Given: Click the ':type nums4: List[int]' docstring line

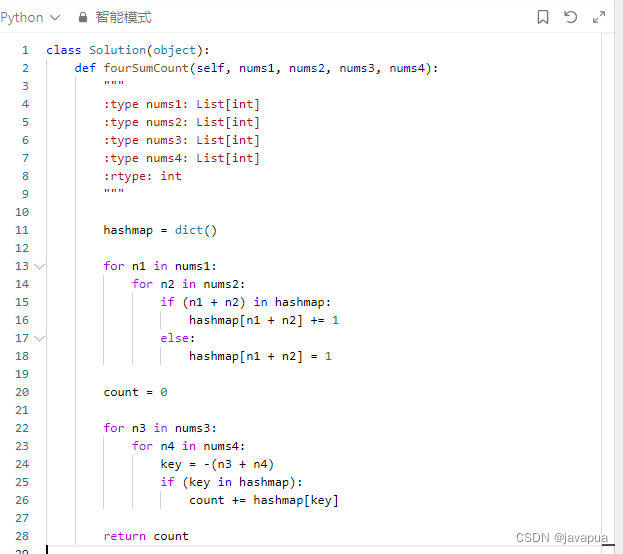Looking at the screenshot, I should click(182, 158).
